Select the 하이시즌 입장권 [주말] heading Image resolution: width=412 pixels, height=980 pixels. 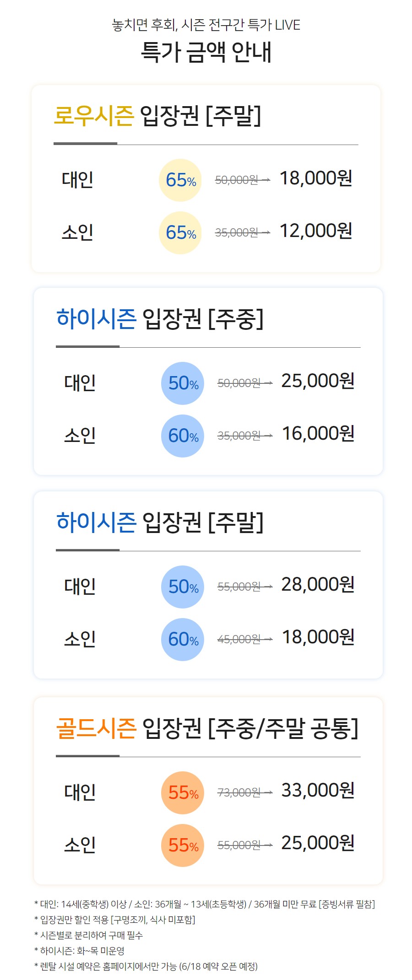point(160,522)
